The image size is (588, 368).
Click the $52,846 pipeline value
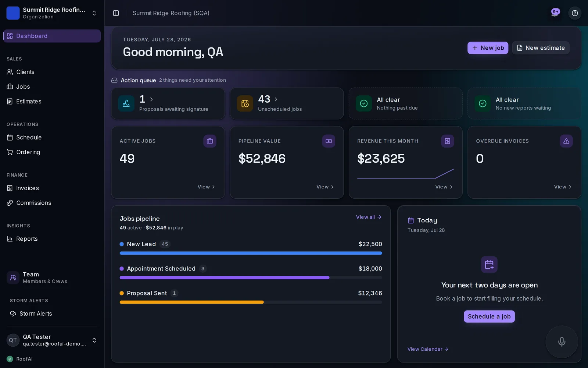point(262,159)
